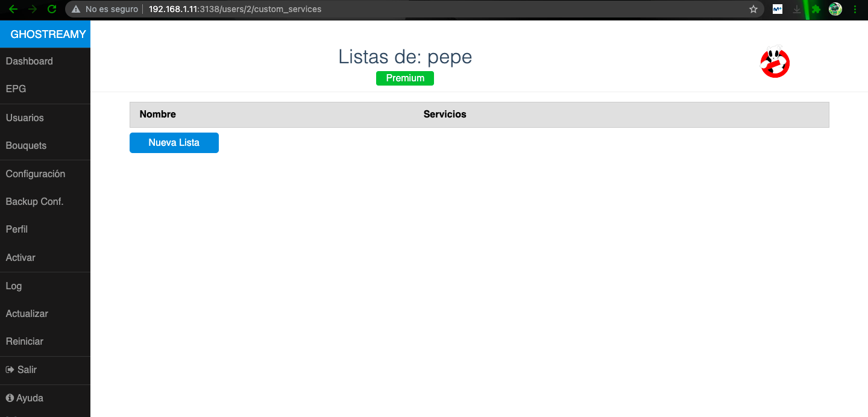Open the extensions puzzle piece menu
Screen dimensions: 868x417
(816, 10)
